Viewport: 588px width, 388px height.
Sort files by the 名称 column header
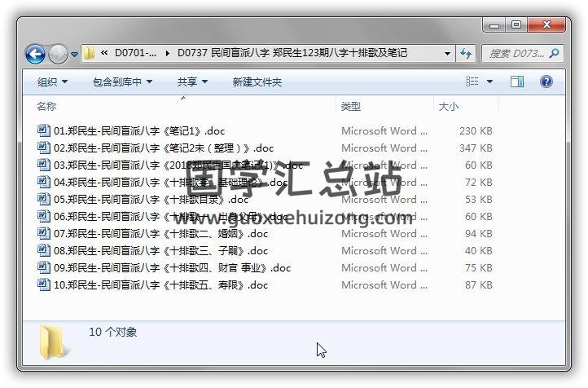46,107
